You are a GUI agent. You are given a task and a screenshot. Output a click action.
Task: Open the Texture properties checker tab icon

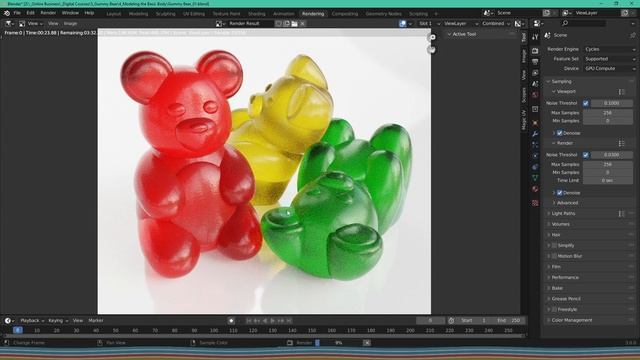coord(535,203)
